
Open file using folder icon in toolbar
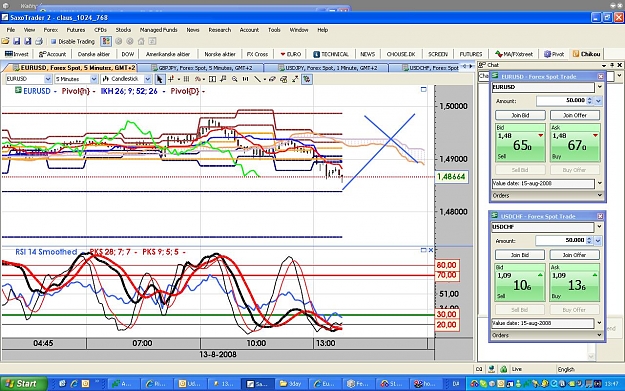tap(5, 41)
